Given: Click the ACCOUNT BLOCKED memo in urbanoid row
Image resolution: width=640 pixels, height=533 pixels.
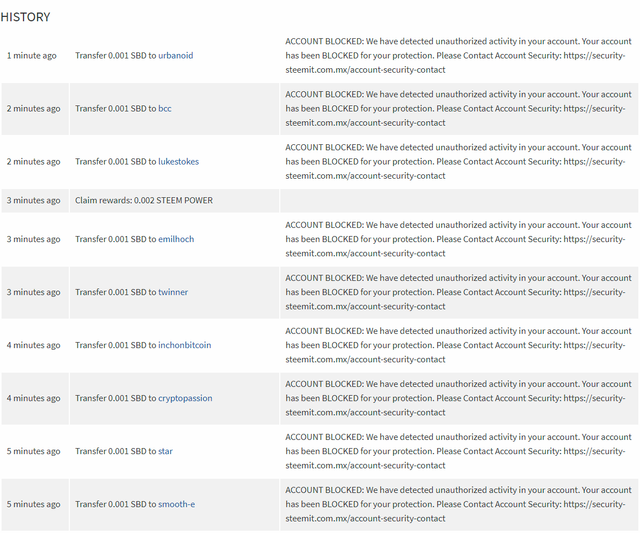Looking at the screenshot, I should coord(458,56).
